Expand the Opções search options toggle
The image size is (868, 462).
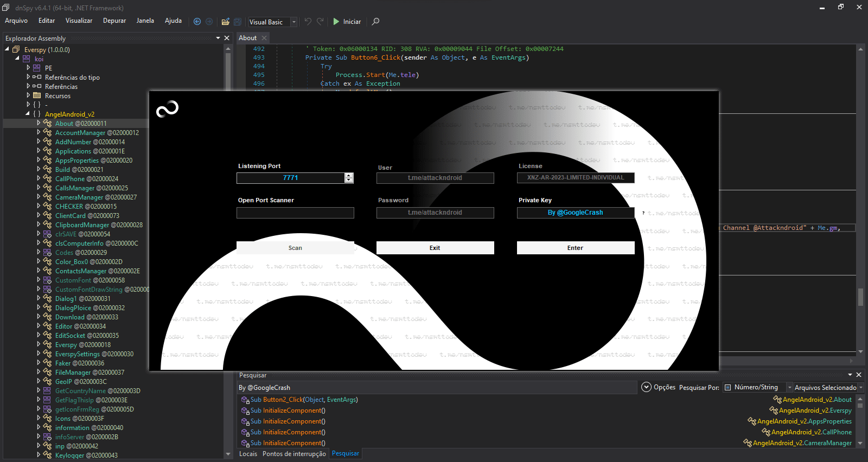pyautogui.click(x=646, y=387)
